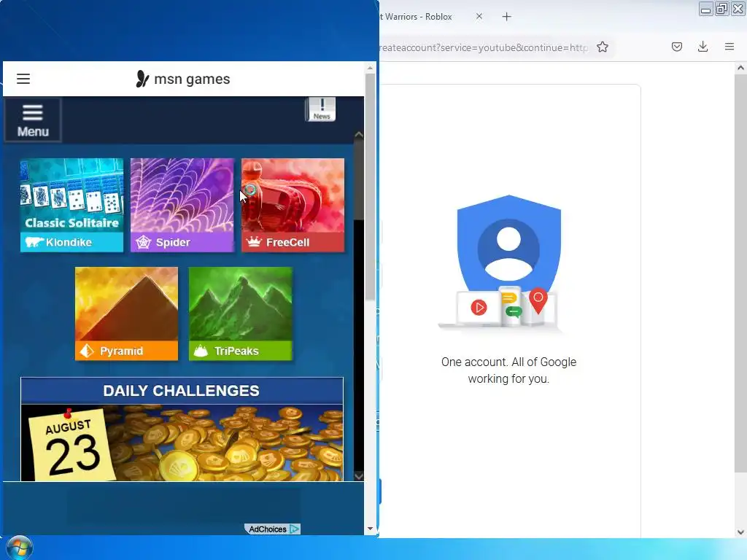Launch the Klondike Classic Solitaire game
Viewport: 747px width, 560px height.
tap(72, 205)
